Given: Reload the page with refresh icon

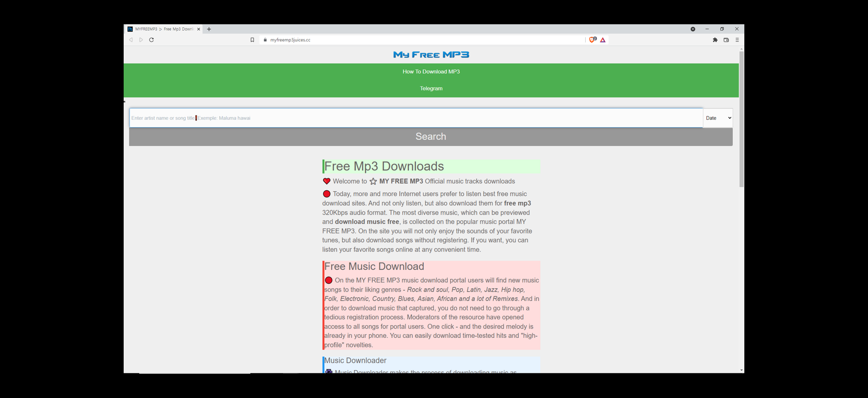Looking at the screenshot, I should point(151,40).
